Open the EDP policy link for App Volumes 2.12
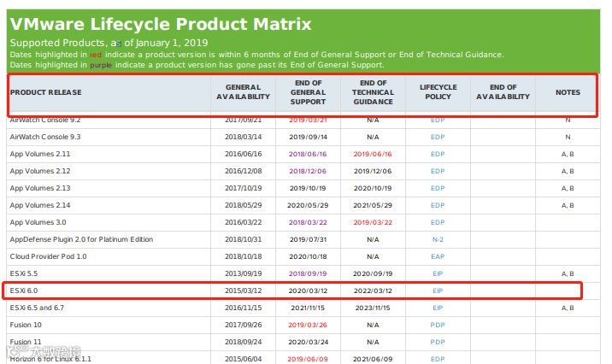The height and width of the screenshot is (364, 612). coord(438,171)
